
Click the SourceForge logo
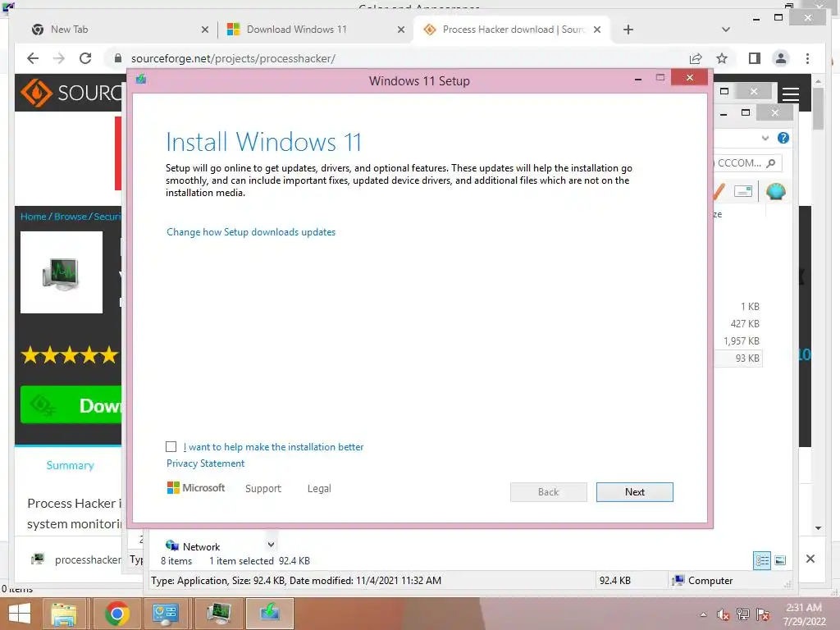(x=71, y=93)
